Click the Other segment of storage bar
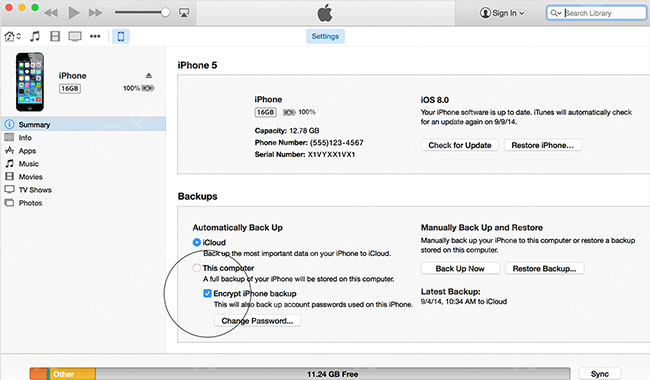Viewport: 650px width, 380px height. tap(73, 374)
